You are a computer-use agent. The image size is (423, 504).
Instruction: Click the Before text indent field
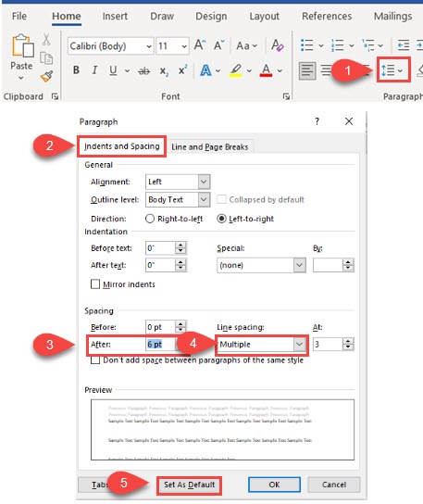pos(160,248)
